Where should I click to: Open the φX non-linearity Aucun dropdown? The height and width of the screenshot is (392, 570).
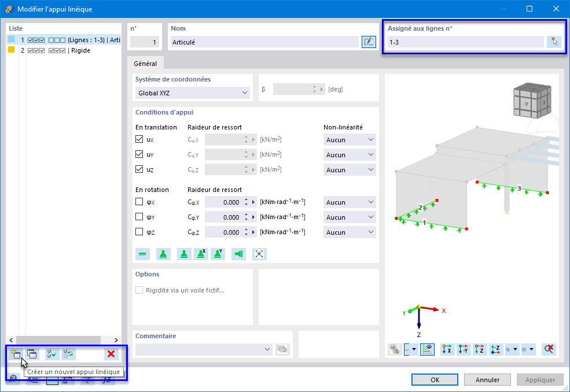coord(350,202)
